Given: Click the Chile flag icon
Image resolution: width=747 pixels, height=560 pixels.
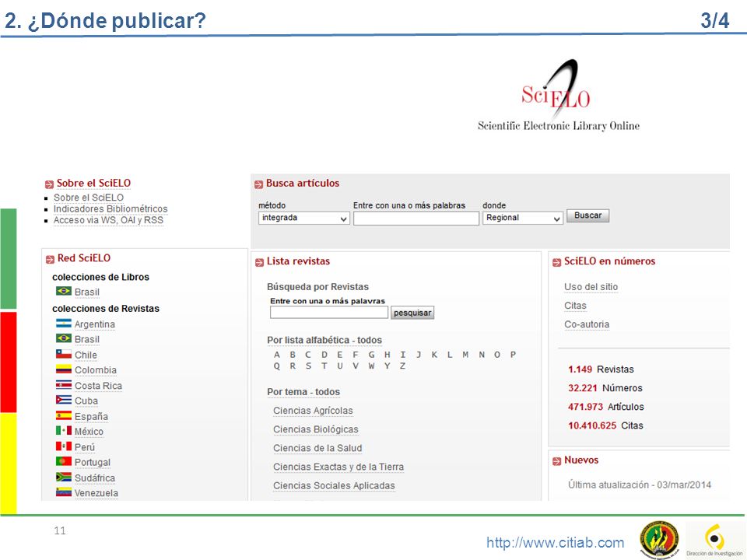Looking at the screenshot, I should [63, 355].
